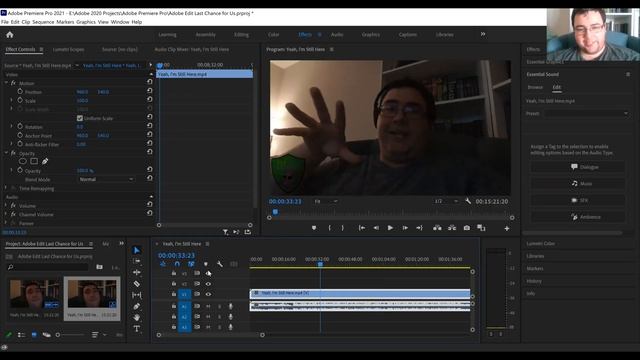This screenshot has width=640, height=360.
Task: Open the Blend Mode dropdown
Action: [106, 179]
